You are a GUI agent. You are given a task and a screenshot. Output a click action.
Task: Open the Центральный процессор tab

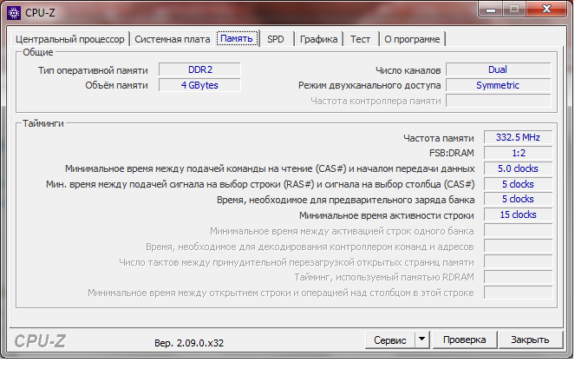(70, 39)
